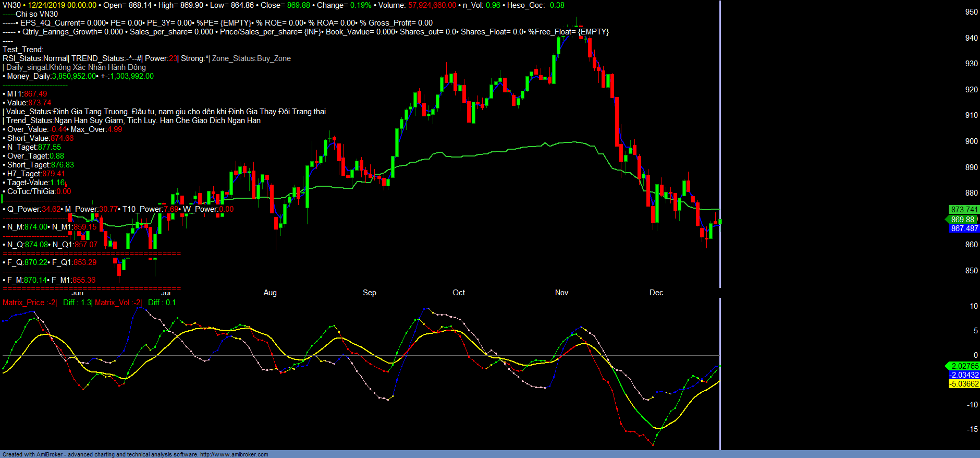Viewport: 980px width, 458px height.
Task: Select the Nov month marker
Action: tap(561, 293)
